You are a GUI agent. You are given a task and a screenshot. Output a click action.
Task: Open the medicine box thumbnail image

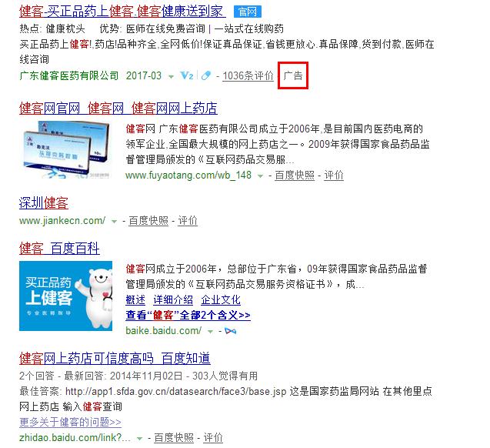[65, 150]
